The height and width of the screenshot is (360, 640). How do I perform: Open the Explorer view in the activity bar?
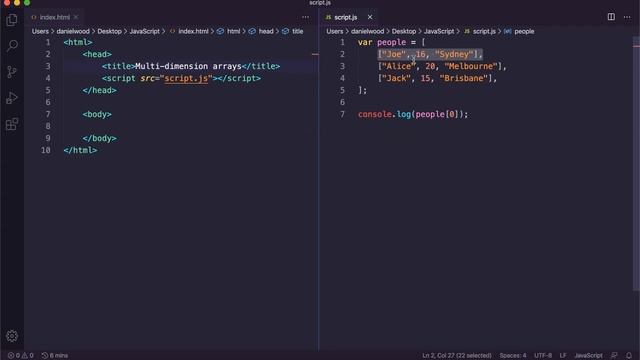pos(12,20)
